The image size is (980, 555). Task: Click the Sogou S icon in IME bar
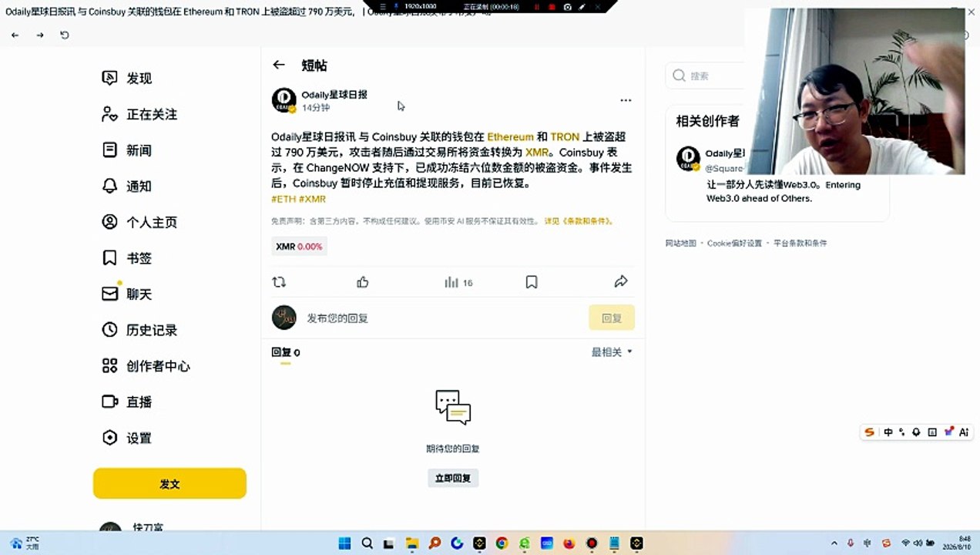pyautogui.click(x=870, y=432)
